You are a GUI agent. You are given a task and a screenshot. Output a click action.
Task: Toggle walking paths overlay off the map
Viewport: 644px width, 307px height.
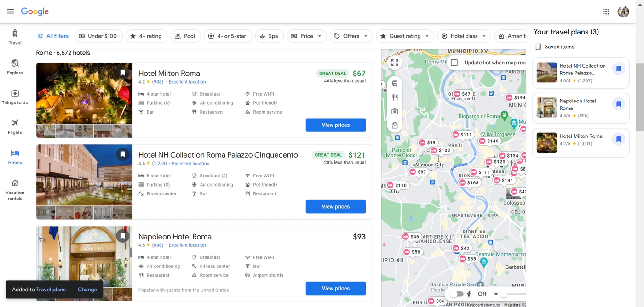[x=457, y=294]
